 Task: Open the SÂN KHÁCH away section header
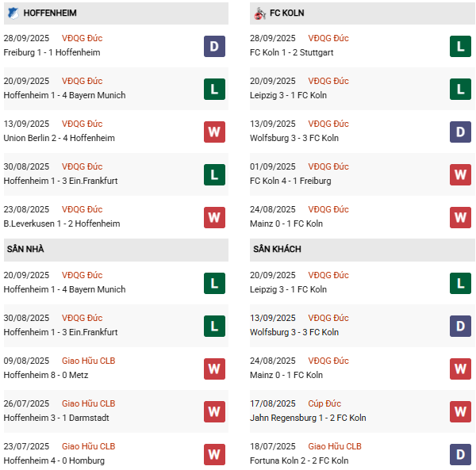[x=278, y=250]
